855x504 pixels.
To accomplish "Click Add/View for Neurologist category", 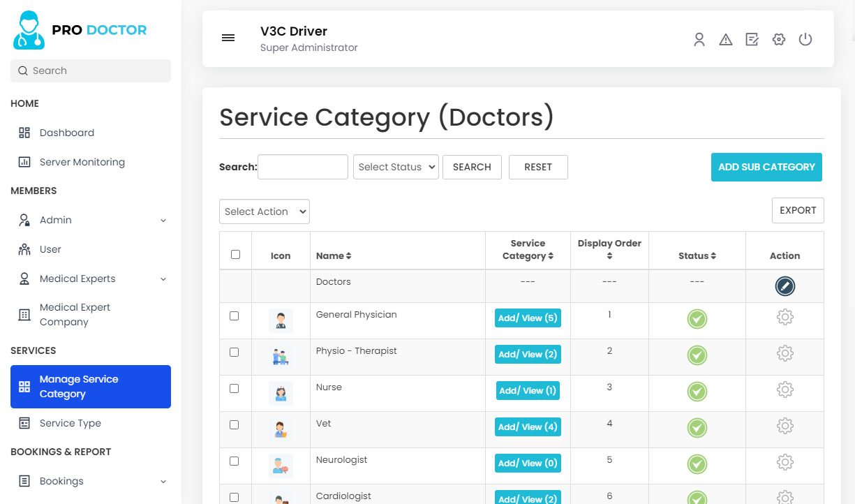I will click(x=528, y=463).
